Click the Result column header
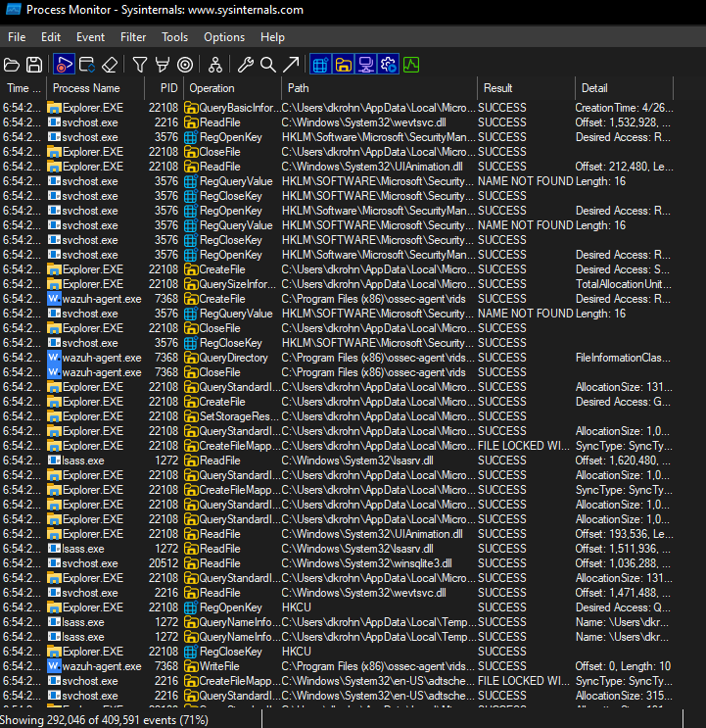 (x=498, y=88)
